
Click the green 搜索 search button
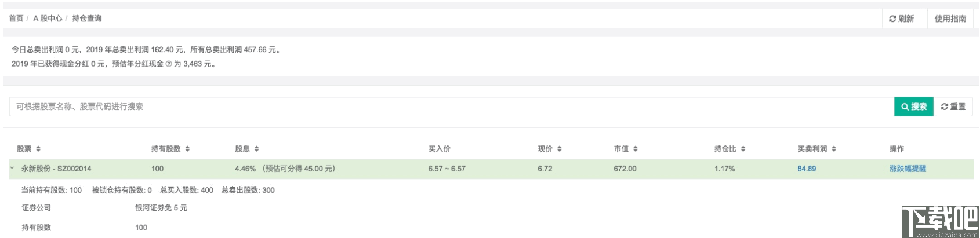click(x=913, y=107)
